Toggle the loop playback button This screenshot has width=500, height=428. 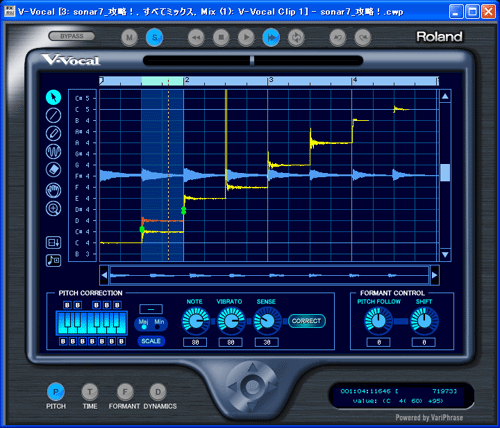click(x=296, y=37)
